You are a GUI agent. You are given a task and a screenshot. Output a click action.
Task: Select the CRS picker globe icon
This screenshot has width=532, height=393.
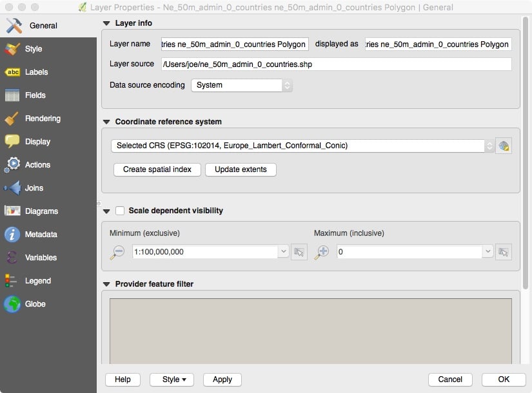pyautogui.click(x=504, y=146)
